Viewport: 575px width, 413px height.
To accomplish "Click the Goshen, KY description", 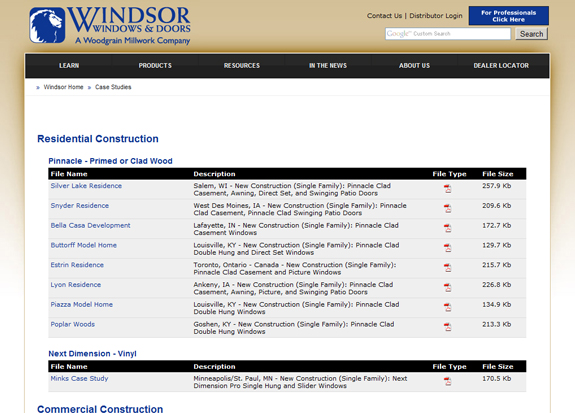I will (294, 328).
